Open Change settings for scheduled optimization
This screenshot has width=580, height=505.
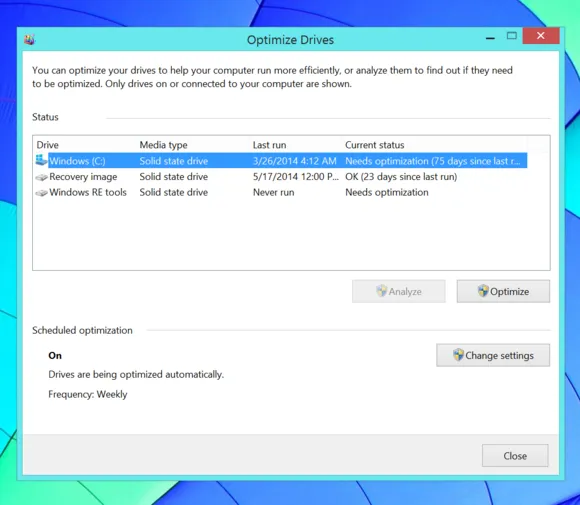493,356
